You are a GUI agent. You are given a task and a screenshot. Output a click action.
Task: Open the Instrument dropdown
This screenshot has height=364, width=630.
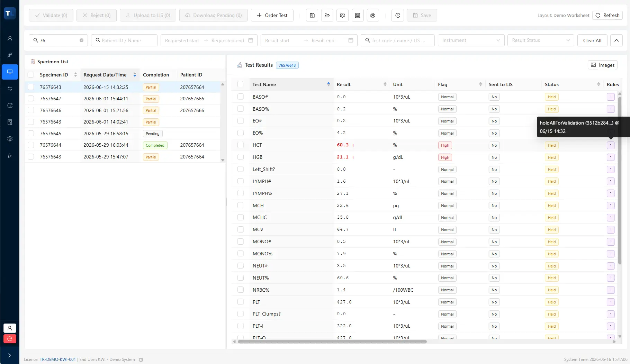click(471, 40)
